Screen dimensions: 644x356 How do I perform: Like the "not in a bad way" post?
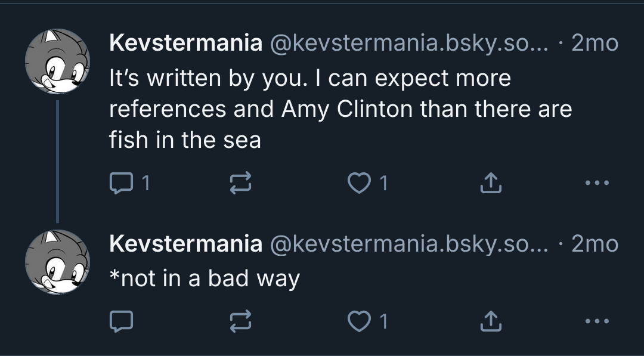(x=360, y=322)
